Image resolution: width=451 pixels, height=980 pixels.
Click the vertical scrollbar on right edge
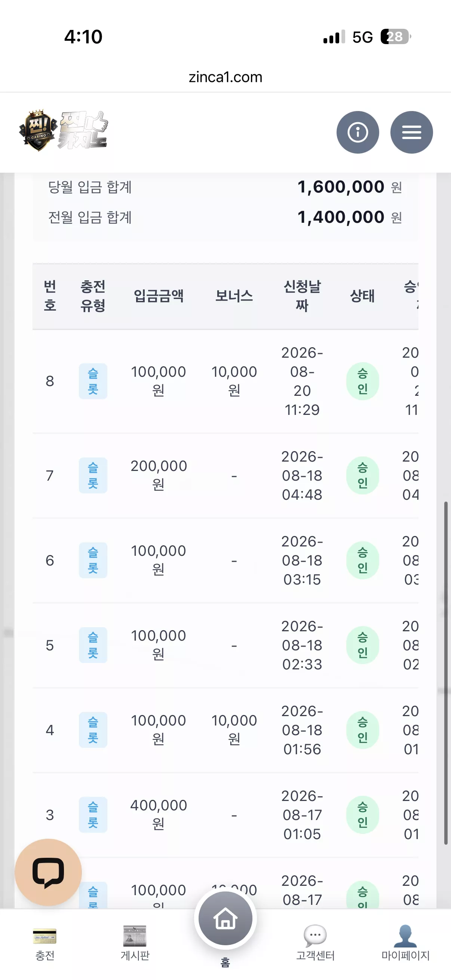click(x=446, y=674)
